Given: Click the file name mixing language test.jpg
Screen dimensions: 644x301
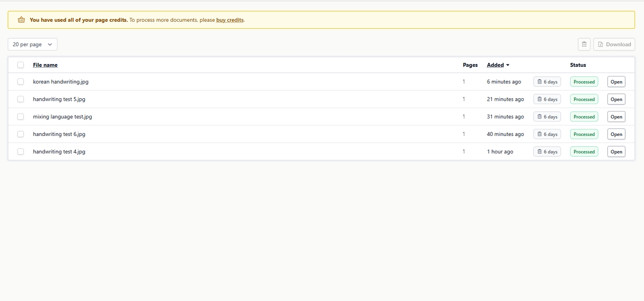Looking at the screenshot, I should (x=62, y=117).
